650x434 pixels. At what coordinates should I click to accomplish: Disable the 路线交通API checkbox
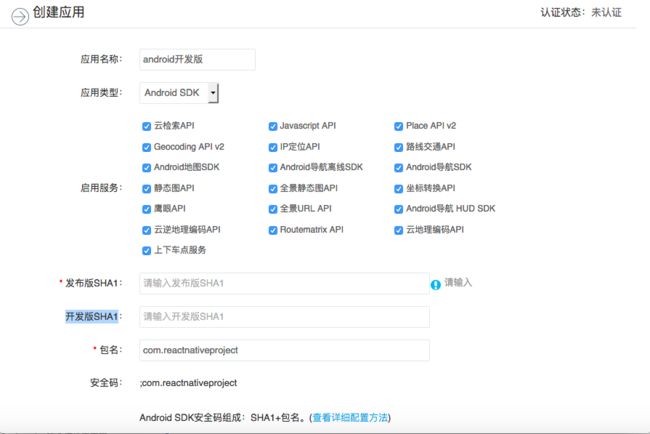(398, 147)
